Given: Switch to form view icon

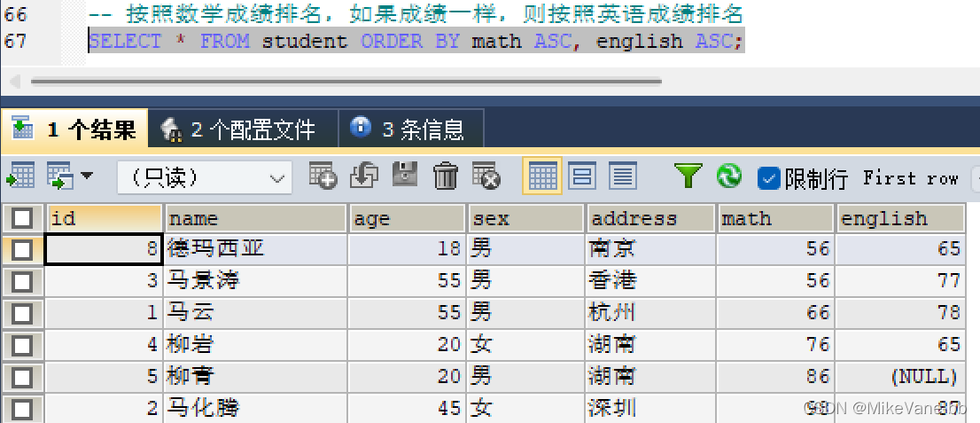Looking at the screenshot, I should point(582,176).
